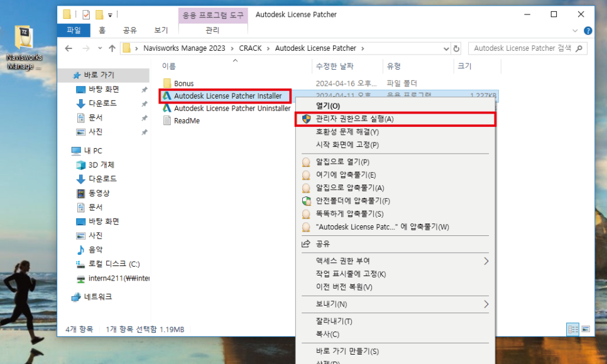Choose 잘라내기(T) from context menu
607x364 pixels.
coord(395,321)
